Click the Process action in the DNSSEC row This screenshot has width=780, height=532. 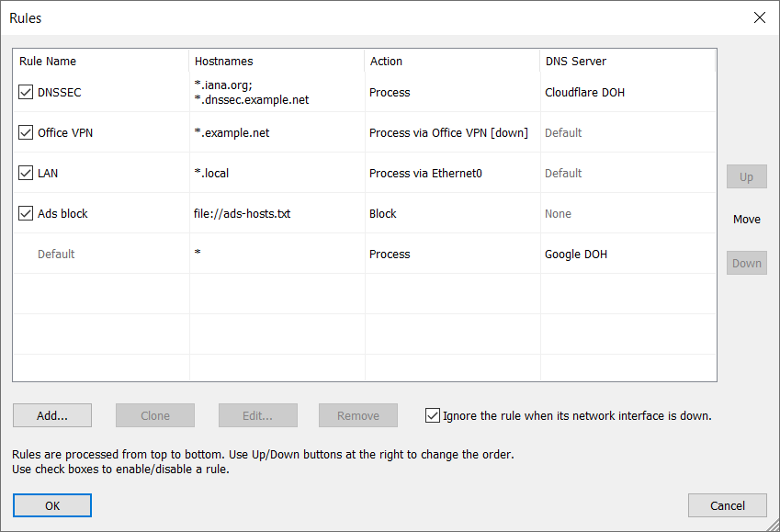pyautogui.click(x=390, y=93)
